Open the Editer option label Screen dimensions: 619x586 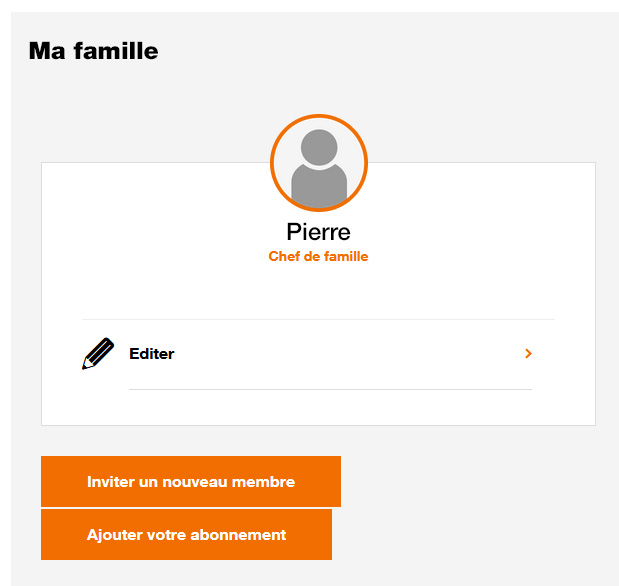pyautogui.click(x=152, y=354)
